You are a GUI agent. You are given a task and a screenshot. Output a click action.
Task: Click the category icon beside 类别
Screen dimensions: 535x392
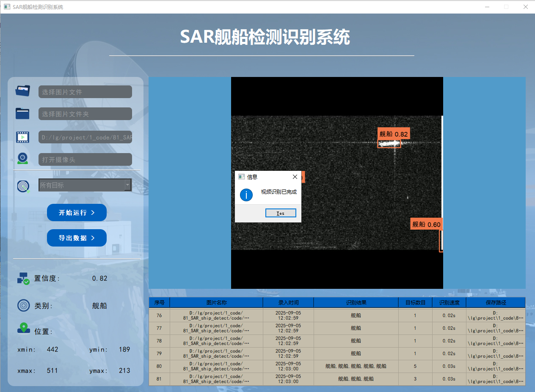click(x=23, y=305)
